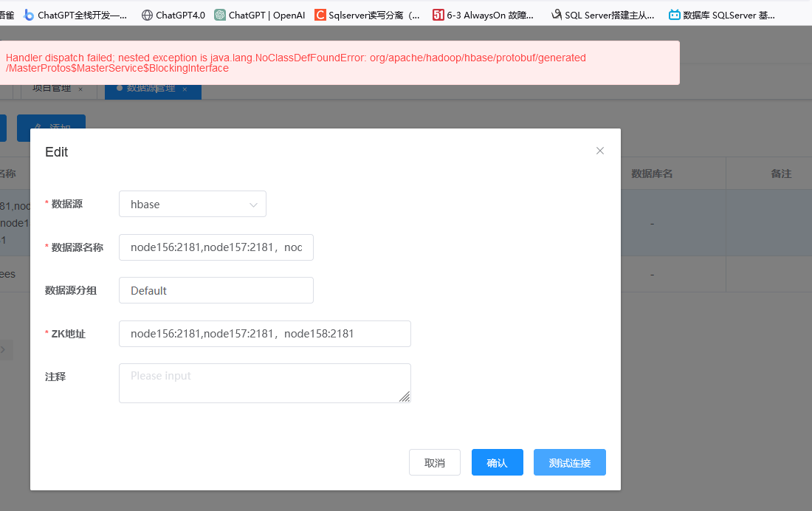Screen dimensions: 812x511
Task: Click the 数据源分组 Default input field
Action: click(x=216, y=290)
